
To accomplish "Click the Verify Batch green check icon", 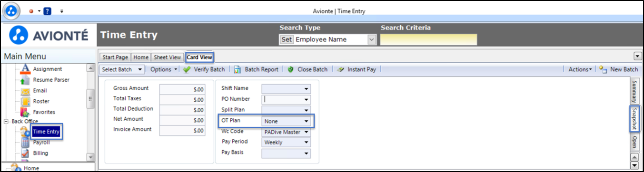I will point(187,69).
